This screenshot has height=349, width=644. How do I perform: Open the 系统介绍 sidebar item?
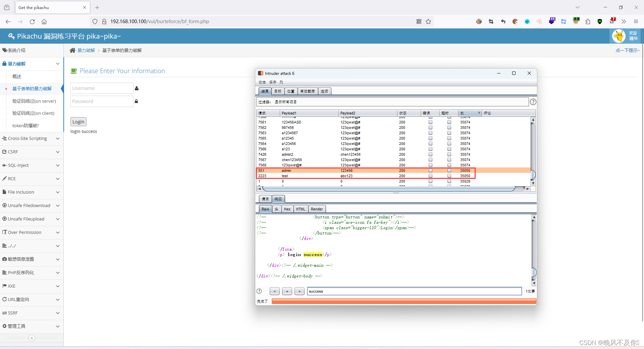pyautogui.click(x=32, y=50)
